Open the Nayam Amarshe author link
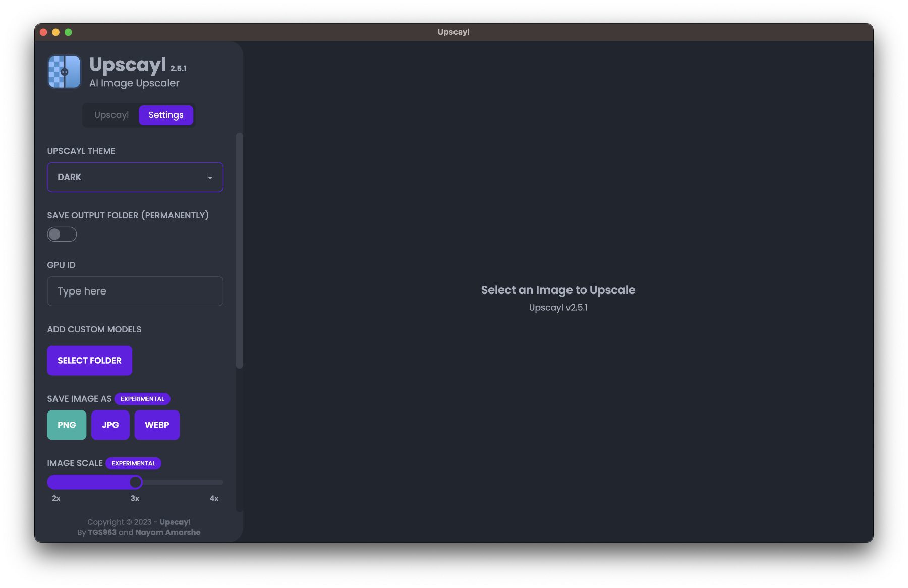908x588 pixels. pyautogui.click(x=167, y=532)
